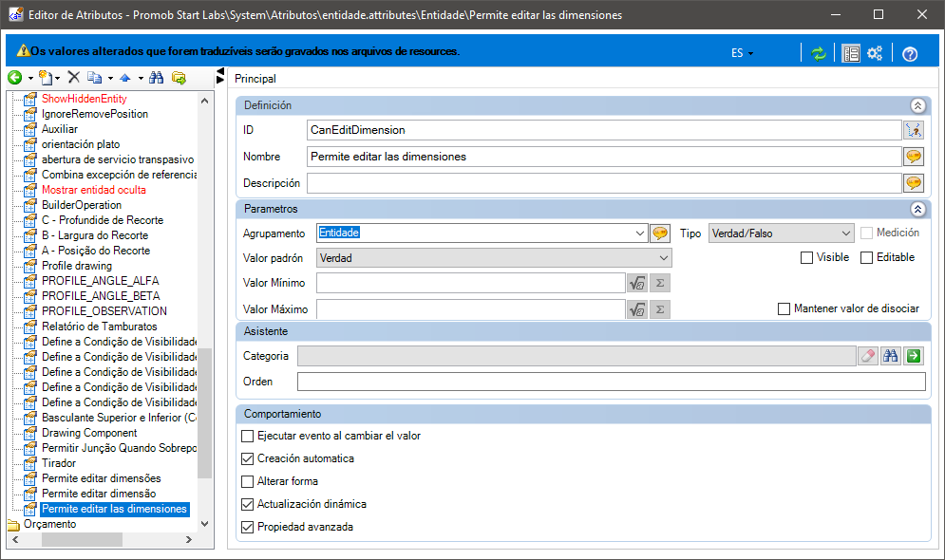Click the eraser icon beside Categoria
Viewport: 945px width, 560px height.
point(868,356)
